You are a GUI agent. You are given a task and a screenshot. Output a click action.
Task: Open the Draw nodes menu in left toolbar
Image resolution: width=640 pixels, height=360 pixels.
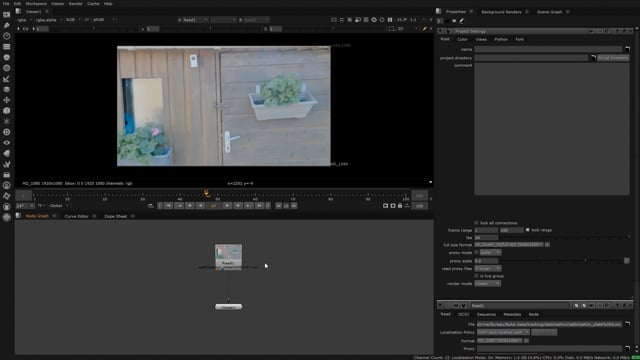click(7, 25)
